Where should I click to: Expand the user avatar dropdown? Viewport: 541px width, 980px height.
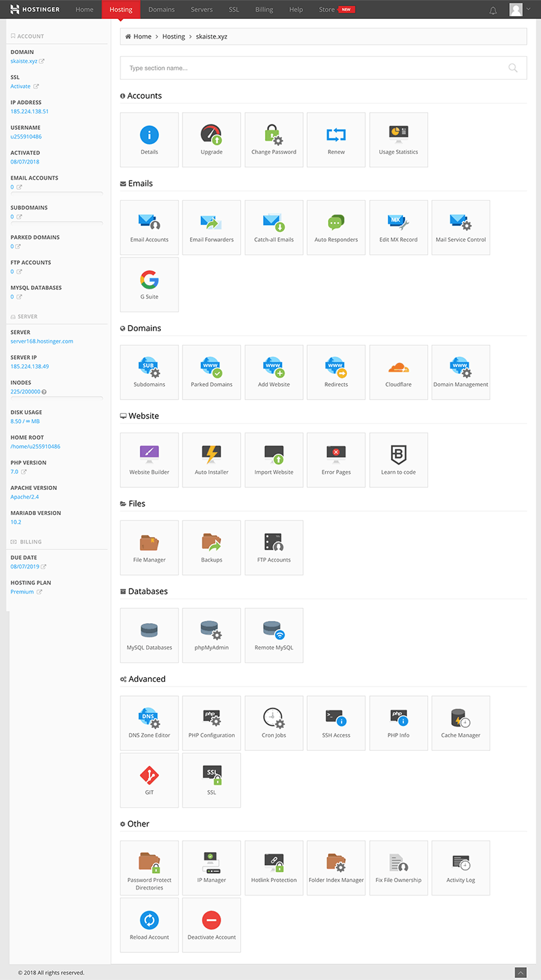(519, 9)
